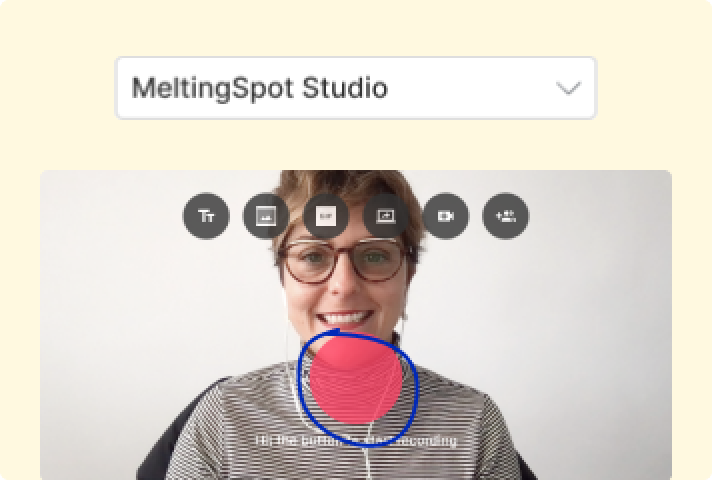Image resolution: width=712 pixels, height=480 pixels.
Task: Turn the camera off with the camcorder button
Action: tap(445, 216)
